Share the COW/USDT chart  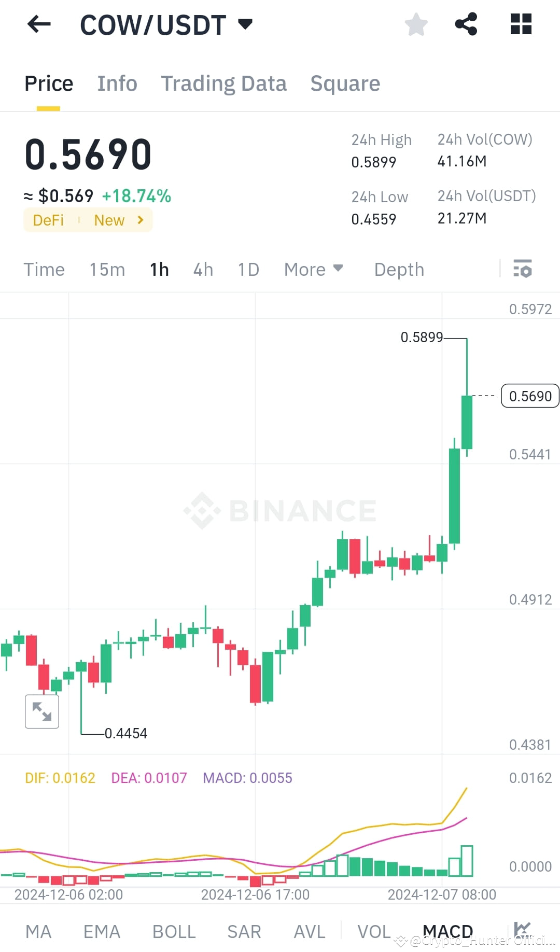466,24
